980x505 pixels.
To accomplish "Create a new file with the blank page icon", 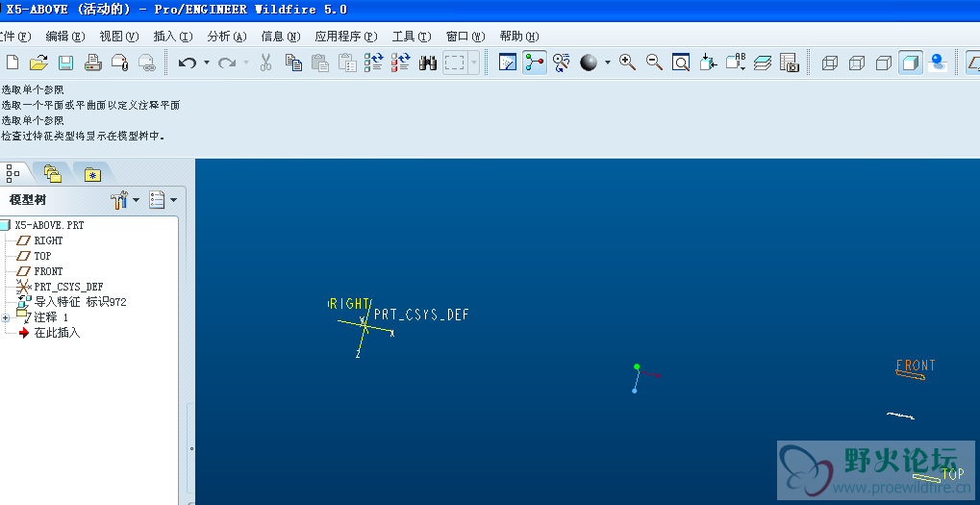I will (13, 63).
